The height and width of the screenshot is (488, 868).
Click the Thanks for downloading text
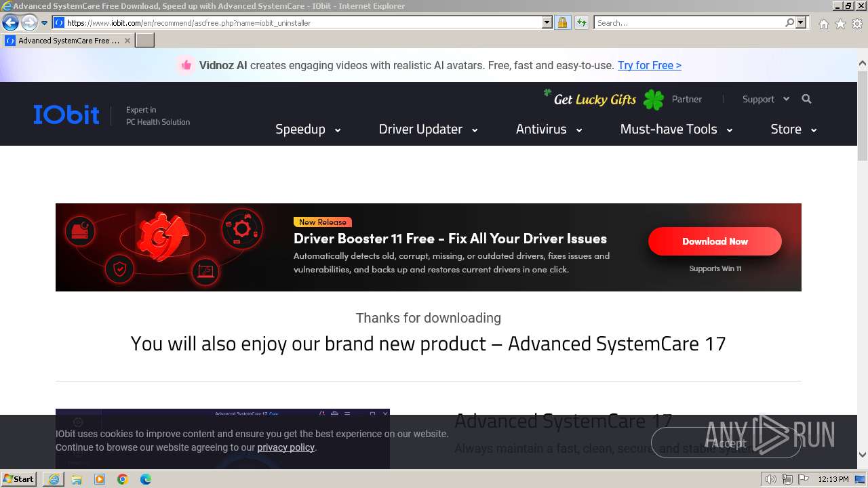coord(428,318)
